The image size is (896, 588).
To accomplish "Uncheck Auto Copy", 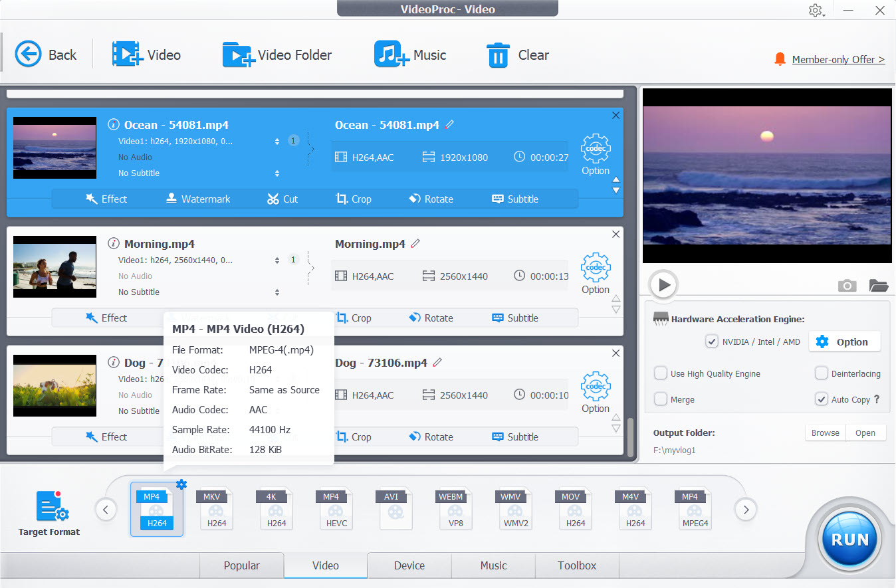I will [822, 399].
